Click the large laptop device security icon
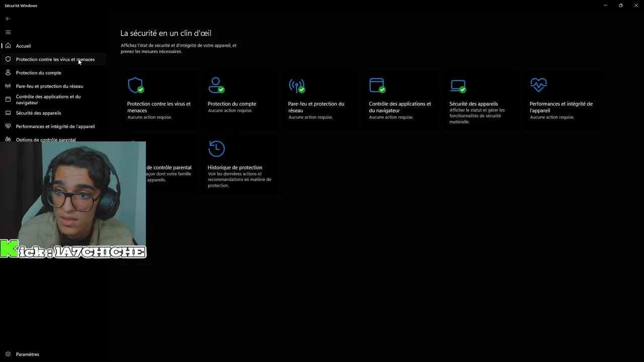Image resolution: width=644 pixels, height=362 pixels. (x=458, y=86)
